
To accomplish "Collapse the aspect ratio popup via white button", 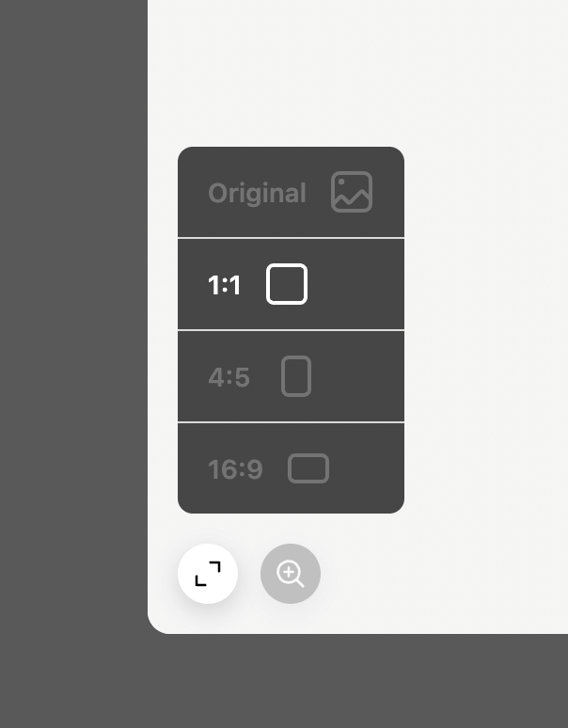I will click(208, 574).
